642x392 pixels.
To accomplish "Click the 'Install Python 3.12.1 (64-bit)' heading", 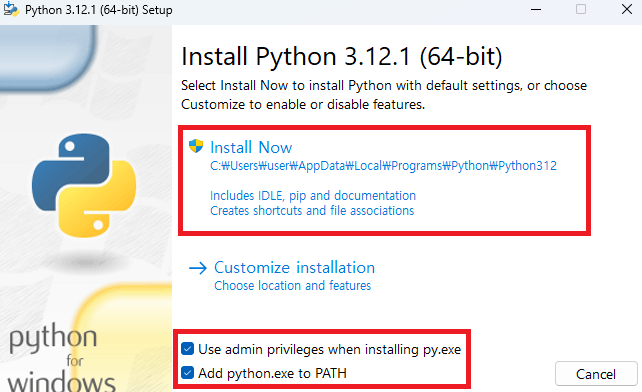I will 341,56.
